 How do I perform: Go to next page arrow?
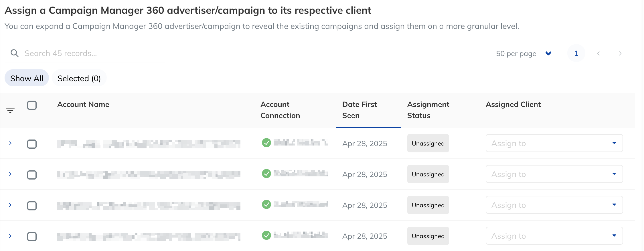(x=620, y=53)
